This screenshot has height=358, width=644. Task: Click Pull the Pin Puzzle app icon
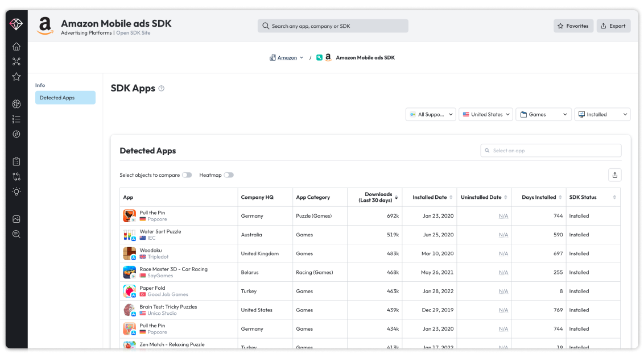click(x=129, y=216)
